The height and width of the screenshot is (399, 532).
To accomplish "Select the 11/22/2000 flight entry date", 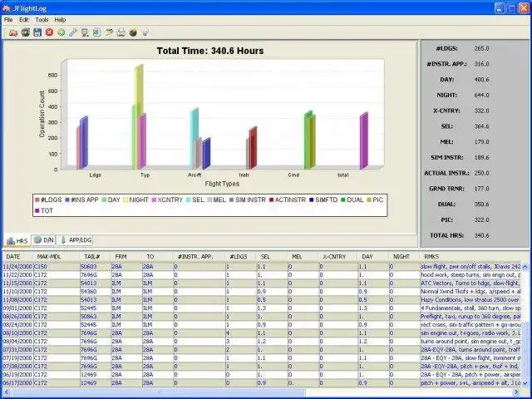I will 17,275.
